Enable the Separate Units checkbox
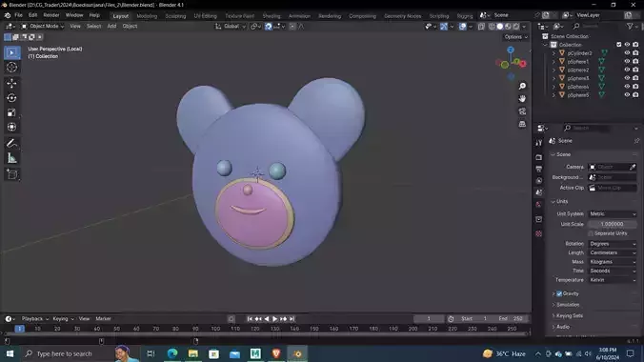Image resolution: width=644 pixels, height=362 pixels. [591, 233]
